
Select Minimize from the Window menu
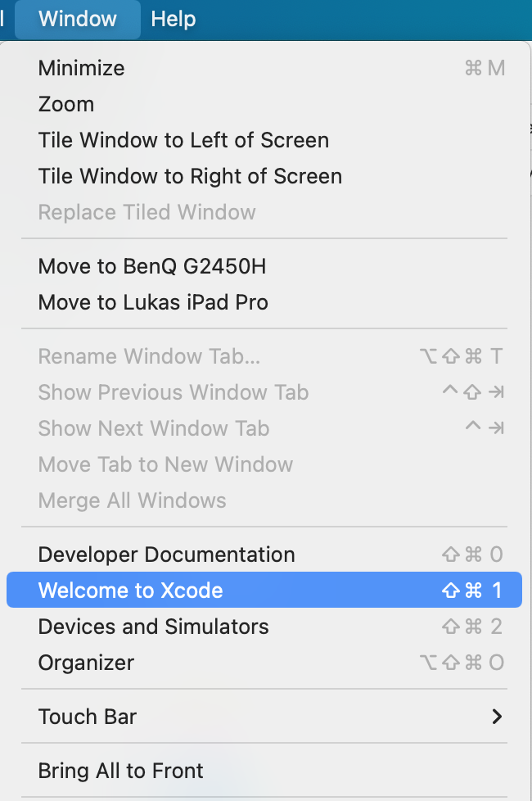(81, 68)
